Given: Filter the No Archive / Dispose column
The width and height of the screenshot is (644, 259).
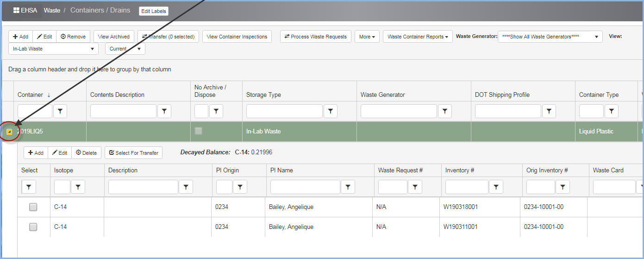Looking at the screenshot, I should tap(216, 111).
